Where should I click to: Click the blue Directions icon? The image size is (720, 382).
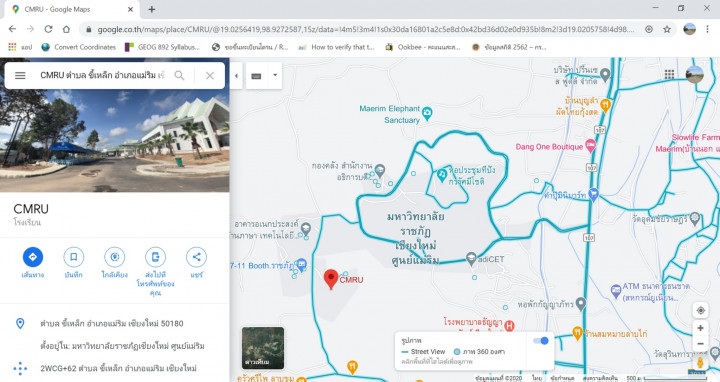coord(33,257)
